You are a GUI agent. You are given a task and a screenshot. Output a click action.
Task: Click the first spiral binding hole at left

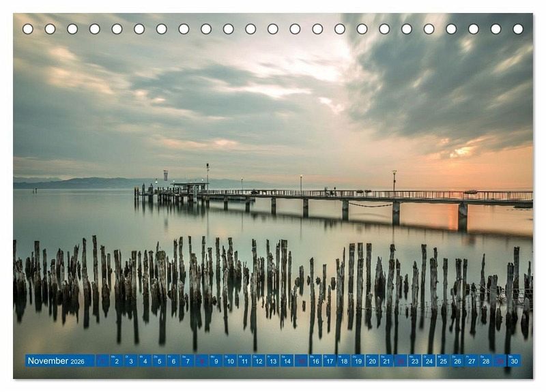[x=28, y=29]
